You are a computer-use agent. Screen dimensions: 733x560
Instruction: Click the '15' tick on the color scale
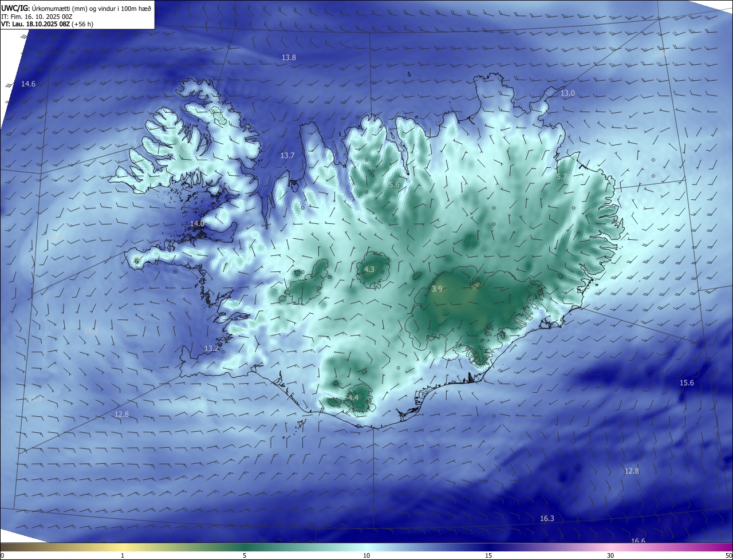[x=488, y=555]
